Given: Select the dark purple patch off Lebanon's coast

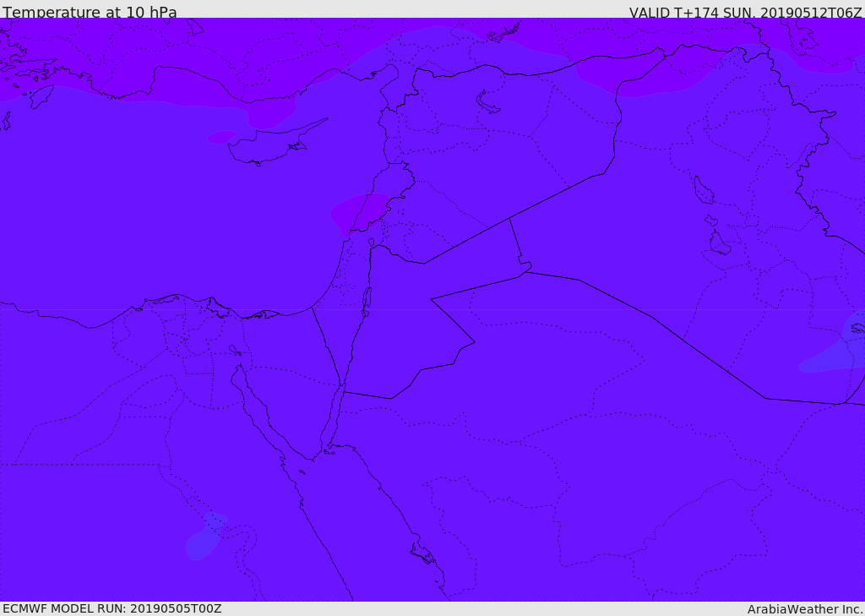Looking at the screenshot, I should point(361,213).
